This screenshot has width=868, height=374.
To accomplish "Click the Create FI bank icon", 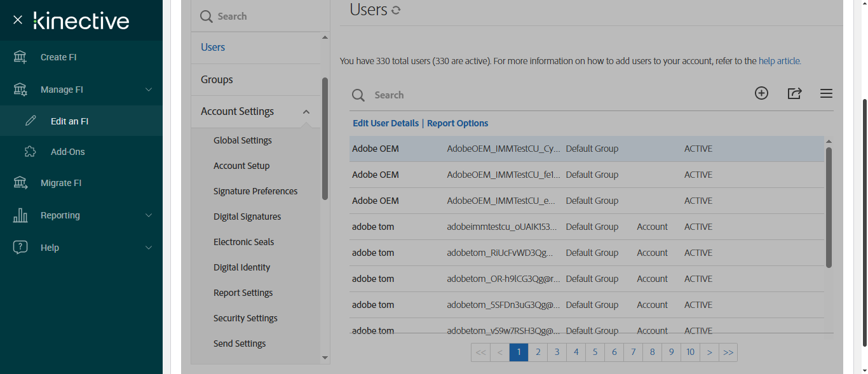I will pyautogui.click(x=20, y=57).
